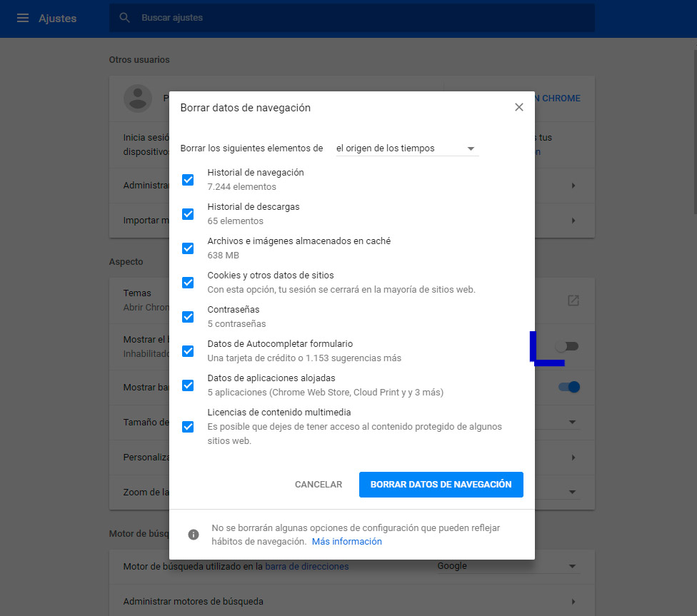Click the 65 elementos text
Viewport: 697px width, 616px height.
235,221
